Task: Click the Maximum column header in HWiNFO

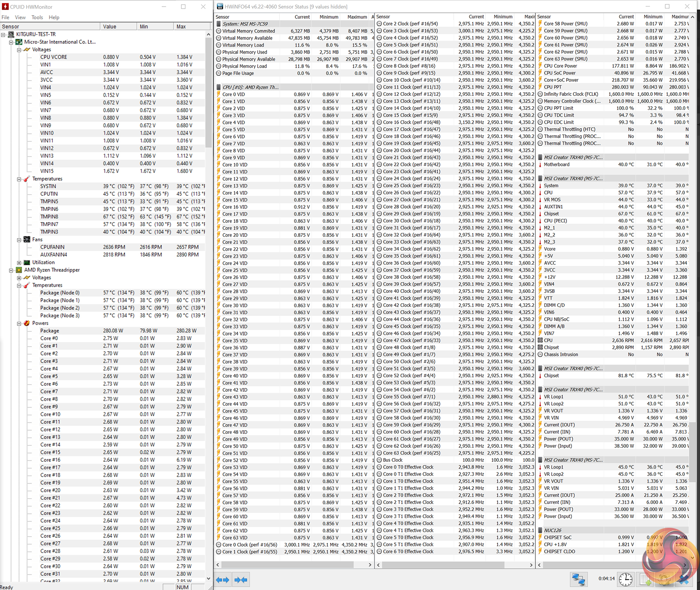Action: [x=357, y=17]
